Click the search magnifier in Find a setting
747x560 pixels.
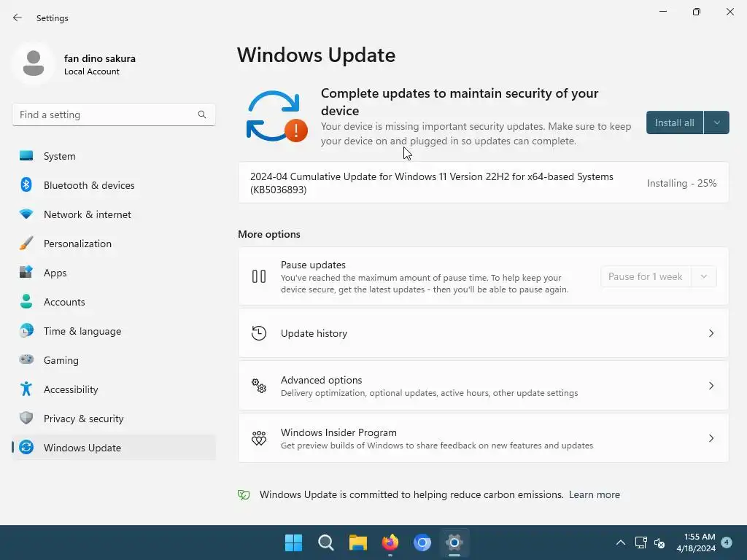[x=202, y=114]
